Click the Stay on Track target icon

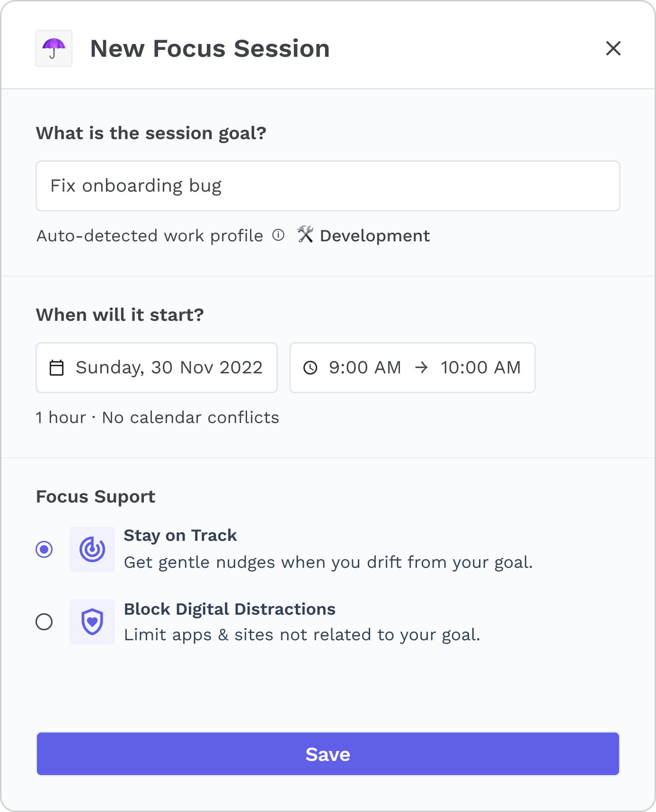click(x=92, y=549)
